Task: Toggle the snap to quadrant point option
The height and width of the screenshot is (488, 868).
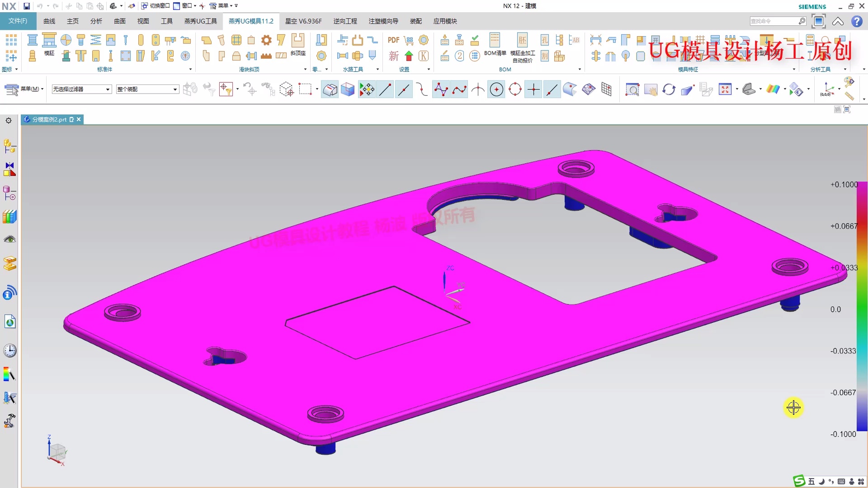Action: click(x=515, y=89)
